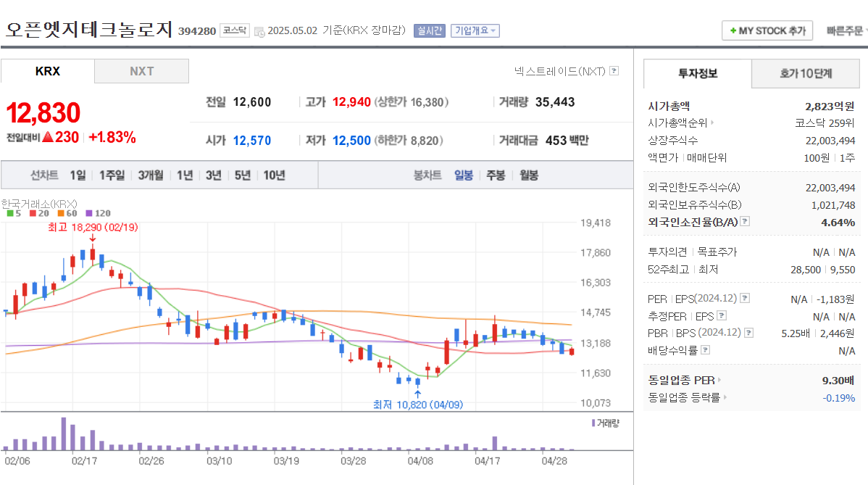Screen dimensions: 868x485
Task: Click the 배당수익률 help icon
Action: [x=705, y=349]
